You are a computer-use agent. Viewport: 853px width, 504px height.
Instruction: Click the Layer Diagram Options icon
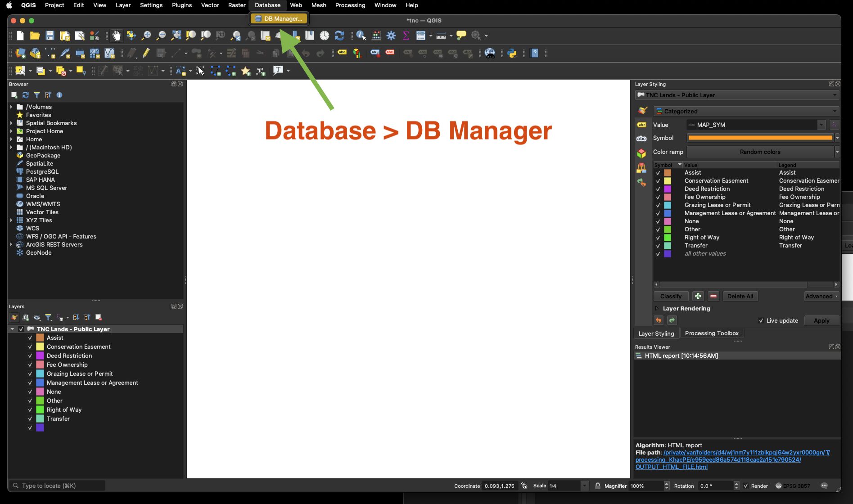[x=357, y=53]
